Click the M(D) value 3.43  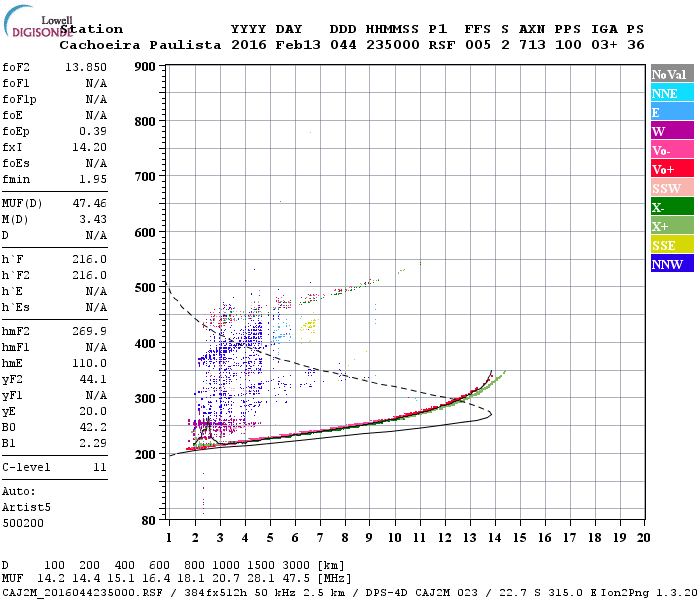93,219
